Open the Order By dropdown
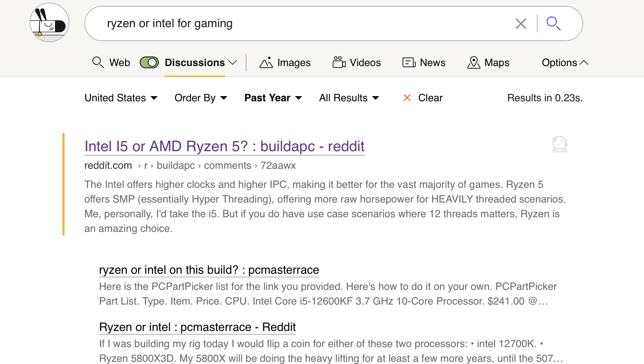Image resolution: width=644 pixels, height=364 pixels. click(201, 98)
